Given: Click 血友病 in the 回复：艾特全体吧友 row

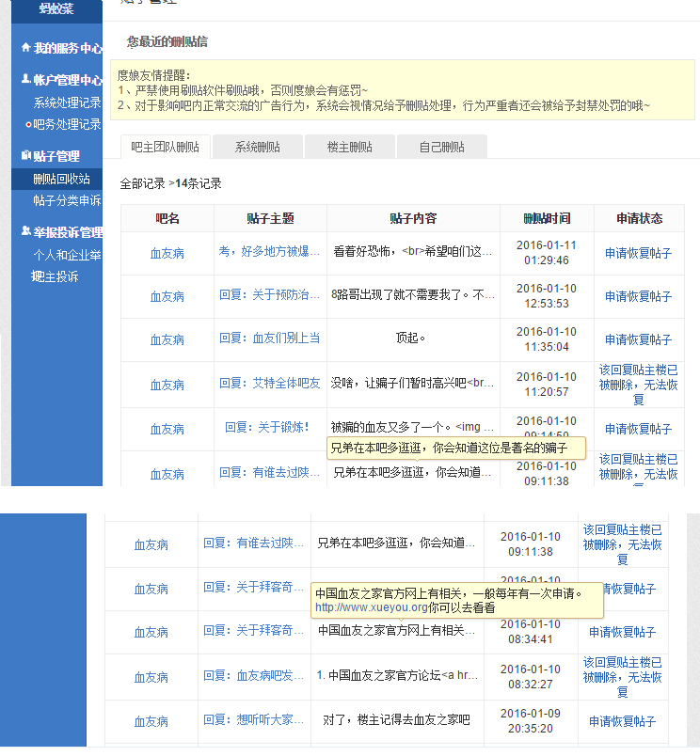Looking at the screenshot, I should tap(167, 385).
